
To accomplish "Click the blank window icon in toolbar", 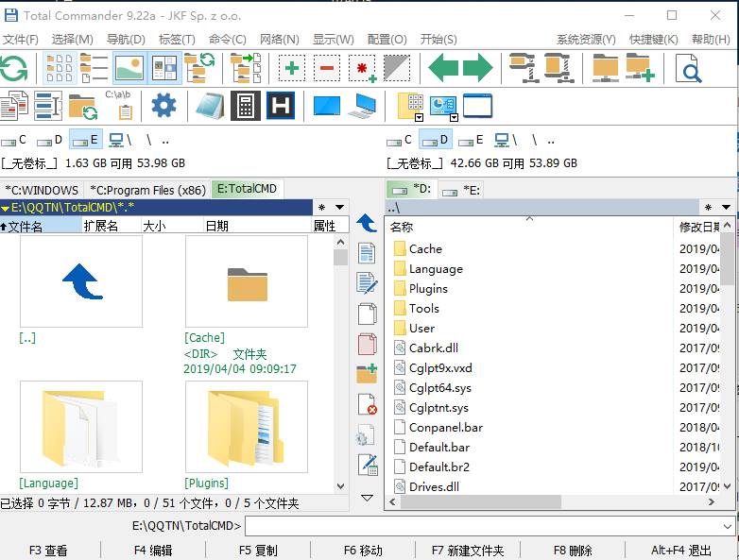I will [477, 106].
